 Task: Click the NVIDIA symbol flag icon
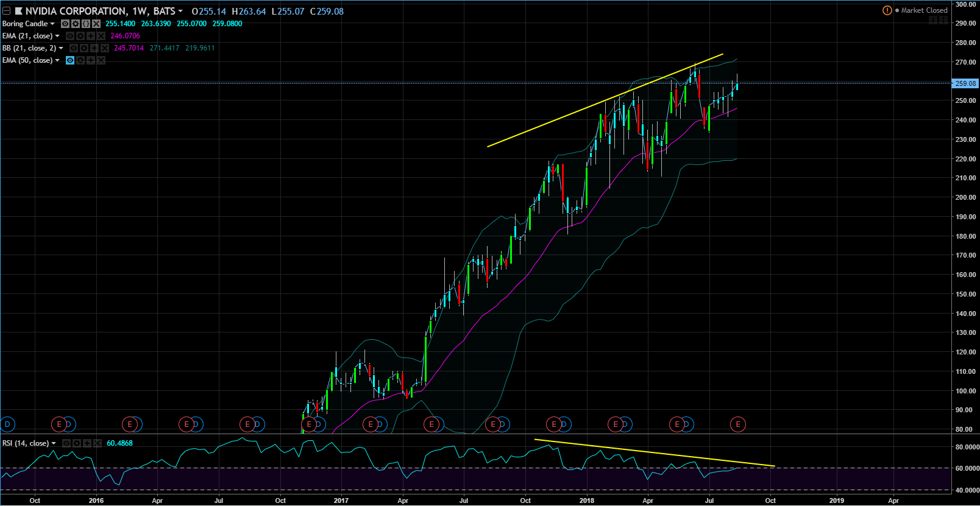(19, 11)
